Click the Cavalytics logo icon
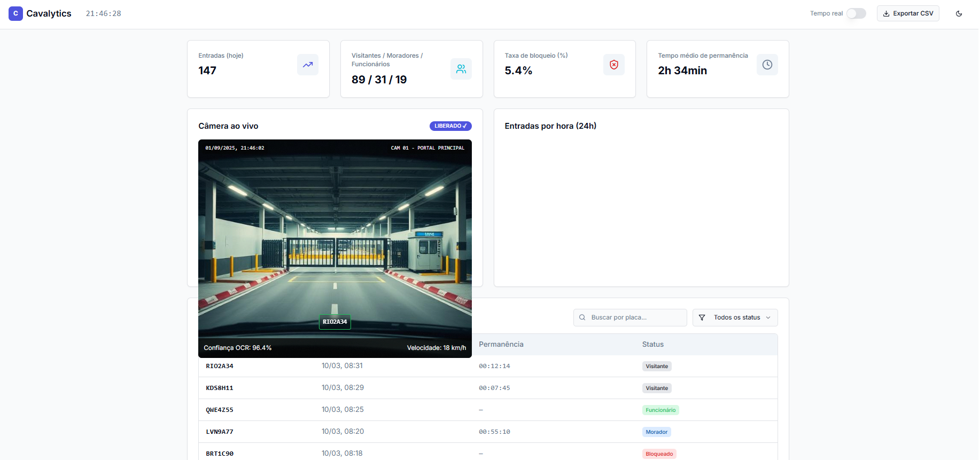980x460 pixels. 15,13
